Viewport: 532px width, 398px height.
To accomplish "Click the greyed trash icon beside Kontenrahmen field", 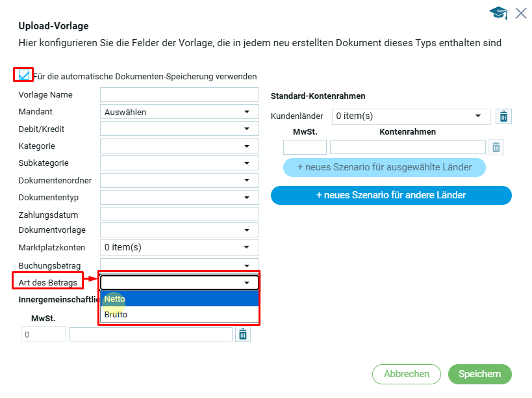I will [x=496, y=148].
